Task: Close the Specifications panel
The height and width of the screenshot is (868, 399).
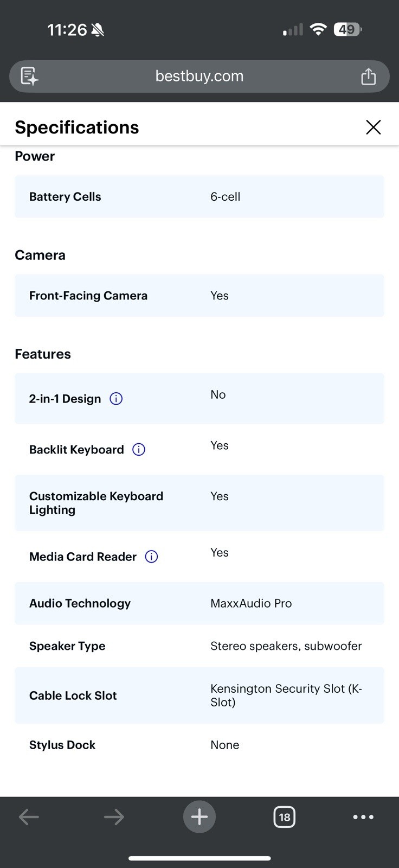Action: [373, 127]
